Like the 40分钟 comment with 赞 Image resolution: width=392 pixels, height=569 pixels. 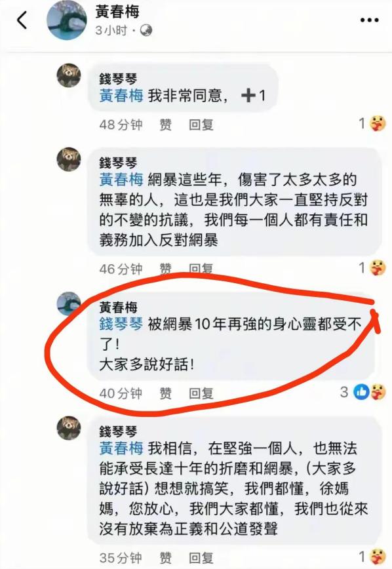pos(165,393)
